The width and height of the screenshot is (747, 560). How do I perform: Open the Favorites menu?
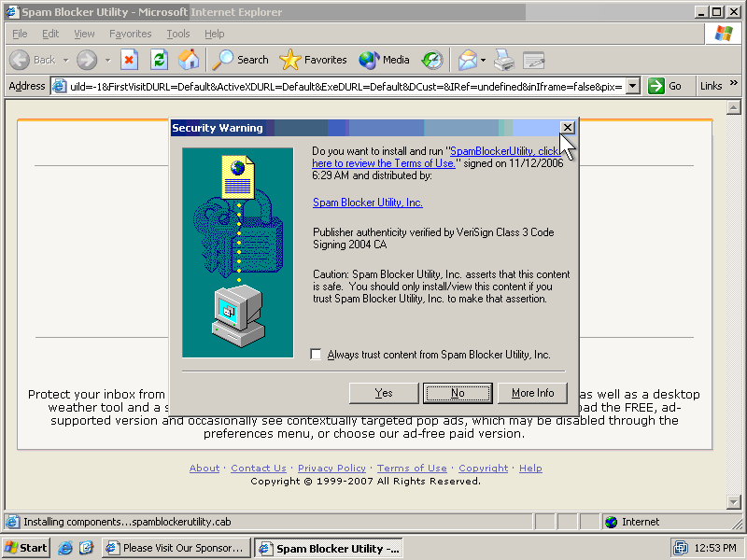click(131, 34)
